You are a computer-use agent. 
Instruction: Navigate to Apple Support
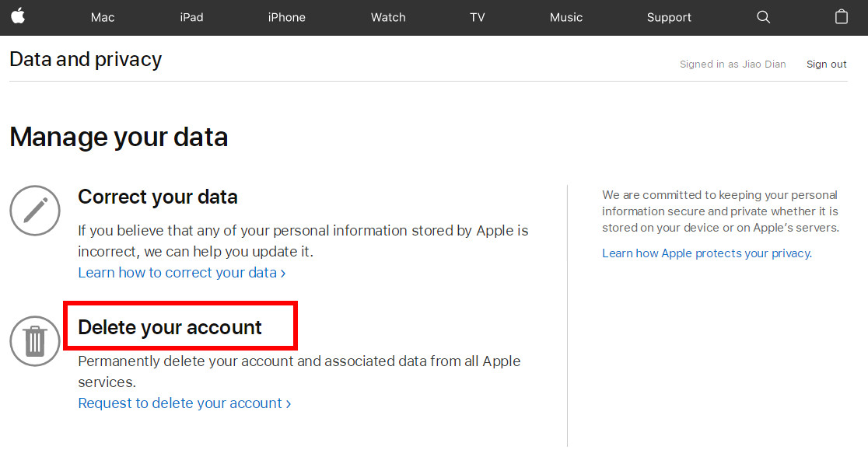point(669,17)
